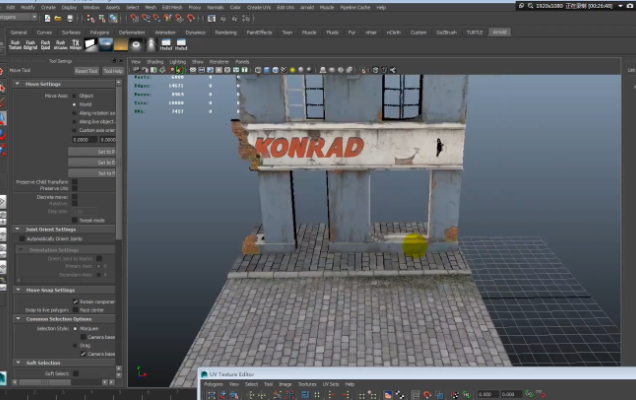The image size is (636, 400).
Task: Toggle the Retain component spacing checkbox
Action: pyautogui.click(x=76, y=301)
